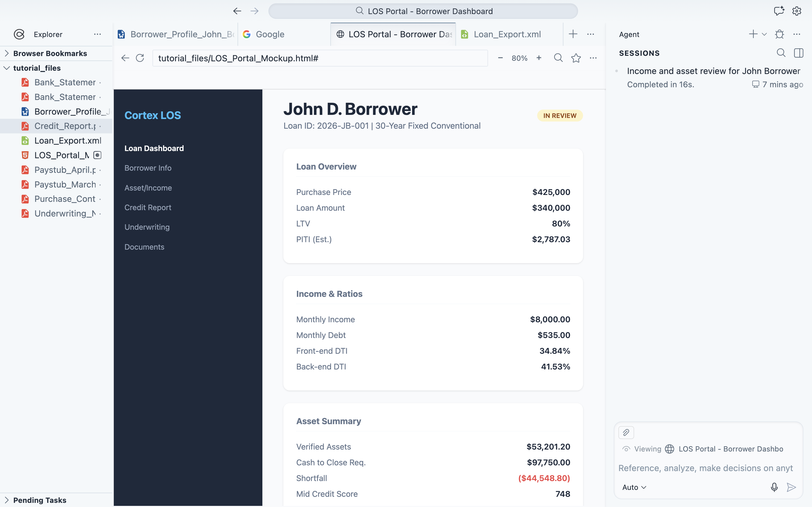
Task: Start voice input with the microphone icon
Action: 774,487
